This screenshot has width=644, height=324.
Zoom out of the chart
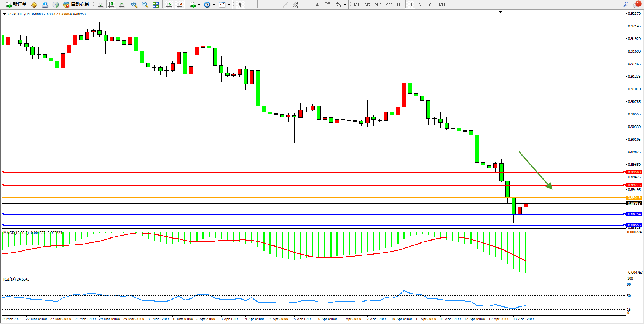[145, 5]
